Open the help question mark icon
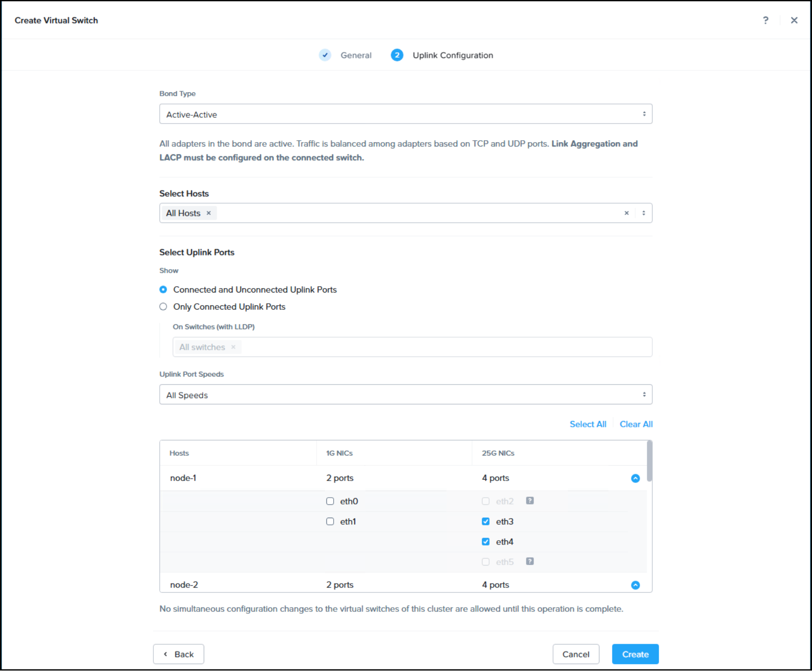The width and height of the screenshot is (812, 671). tap(766, 20)
